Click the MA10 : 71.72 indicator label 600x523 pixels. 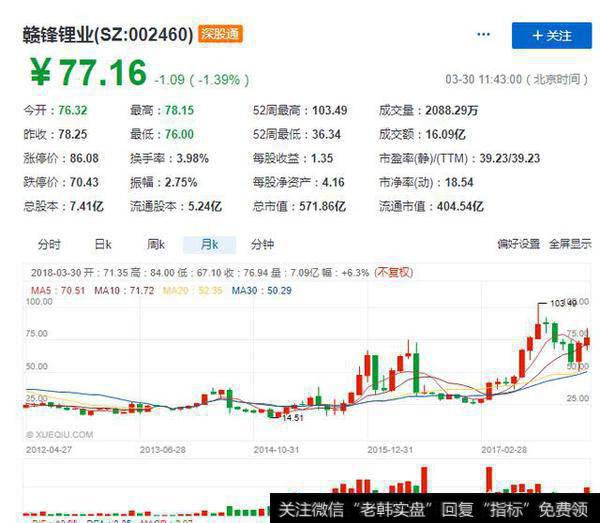pyautogui.click(x=124, y=290)
